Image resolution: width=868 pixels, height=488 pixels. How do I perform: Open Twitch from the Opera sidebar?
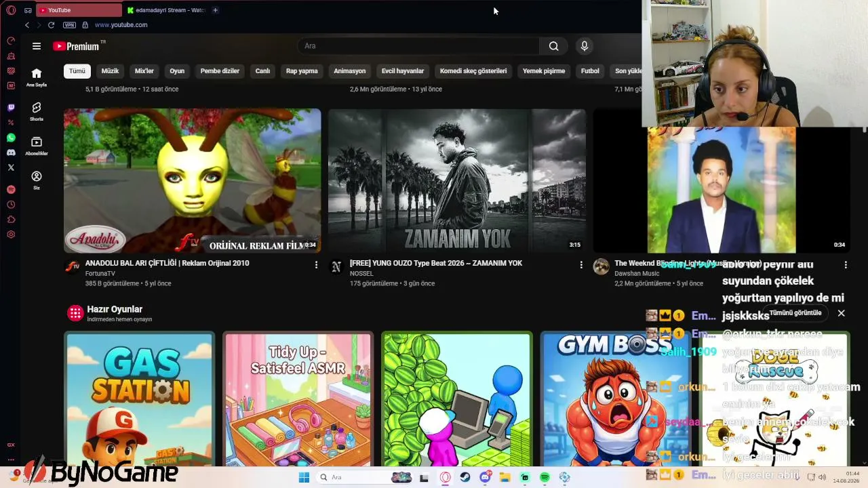[x=11, y=108]
